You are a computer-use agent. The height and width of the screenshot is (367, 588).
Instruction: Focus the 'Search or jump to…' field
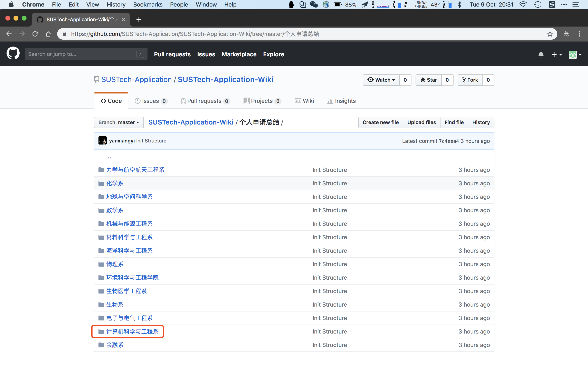[x=86, y=54]
